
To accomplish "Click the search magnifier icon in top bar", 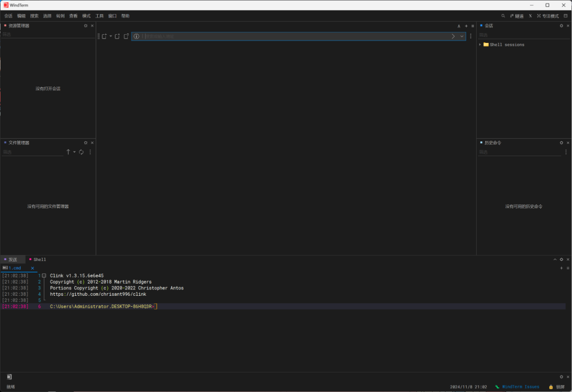I will [x=503, y=16].
